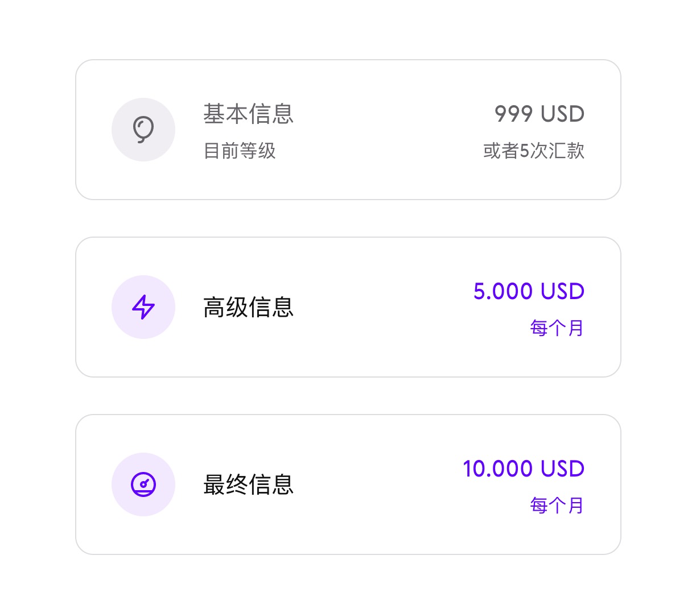Select the 10.000 USD price label
Viewport: 700px width, 613px height.
[x=524, y=469]
